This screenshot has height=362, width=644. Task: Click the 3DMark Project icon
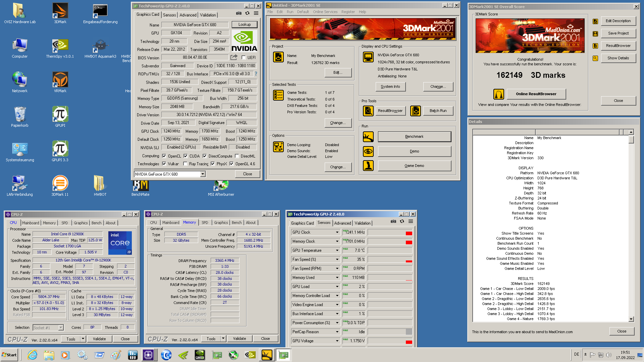(278, 57)
